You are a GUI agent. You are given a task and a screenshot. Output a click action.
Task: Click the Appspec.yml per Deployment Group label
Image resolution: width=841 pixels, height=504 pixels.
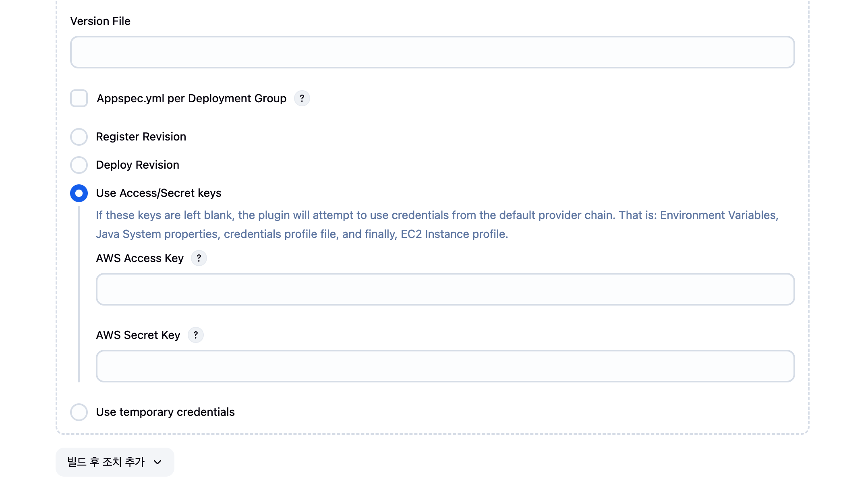pos(191,98)
